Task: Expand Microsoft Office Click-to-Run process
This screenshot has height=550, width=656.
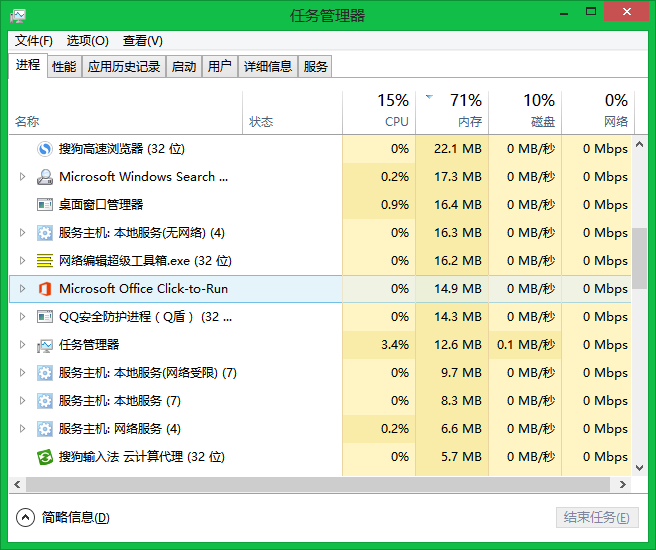Action: [x=23, y=289]
